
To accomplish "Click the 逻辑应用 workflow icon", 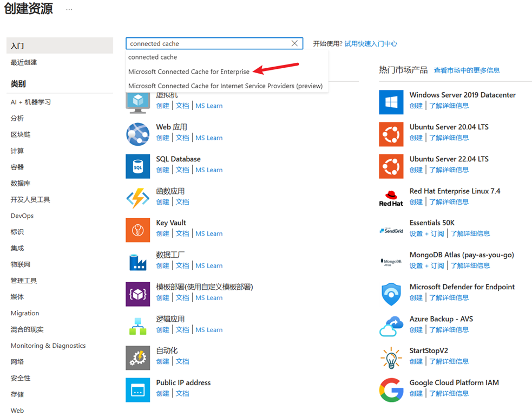I will click(138, 326).
